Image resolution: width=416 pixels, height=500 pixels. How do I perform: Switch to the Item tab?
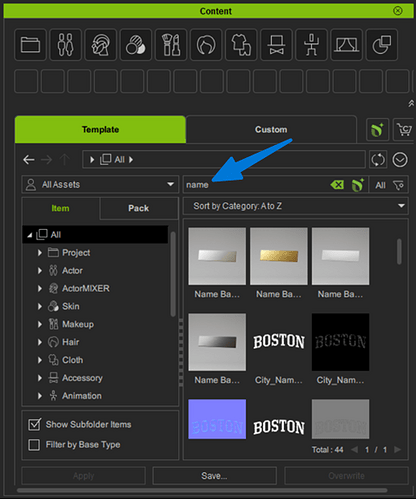[60, 208]
